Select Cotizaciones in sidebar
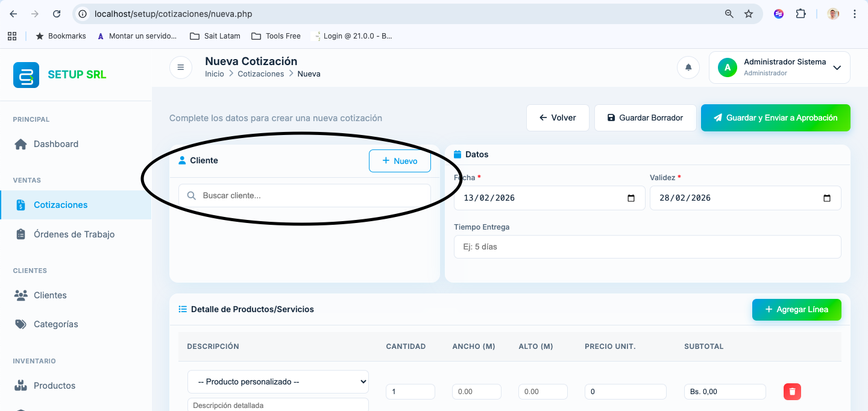The width and height of the screenshot is (868, 411). coord(76,205)
